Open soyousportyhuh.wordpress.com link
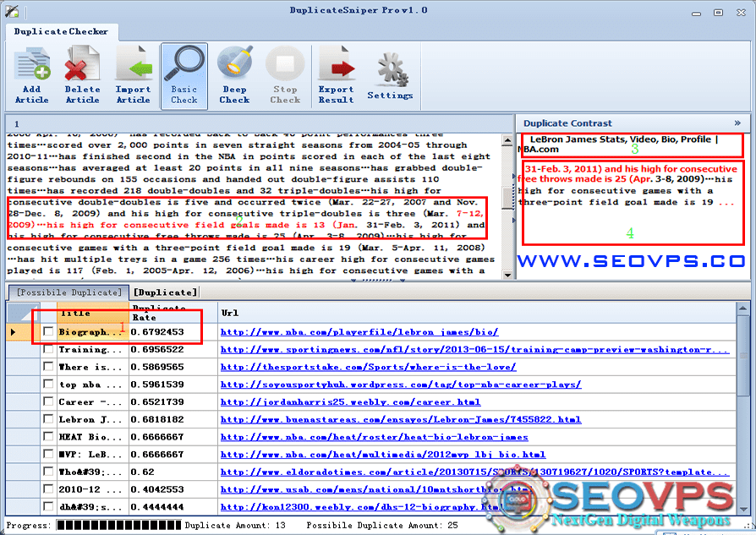 (x=401, y=385)
